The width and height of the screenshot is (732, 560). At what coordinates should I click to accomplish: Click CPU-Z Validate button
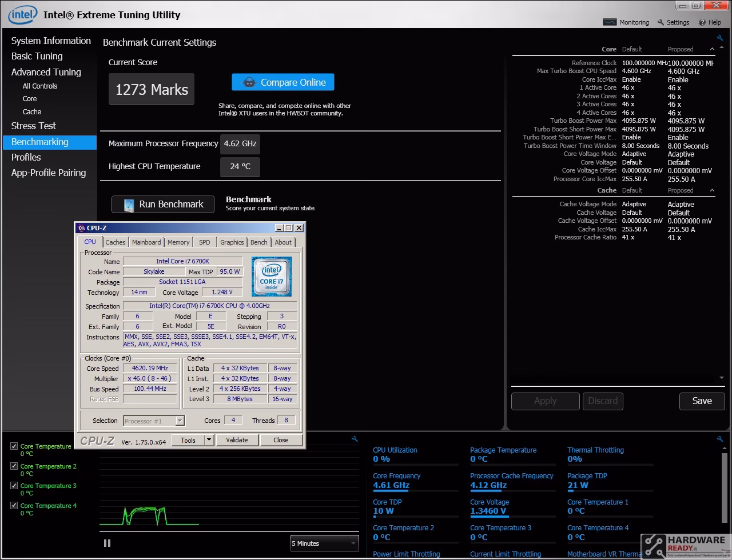(x=237, y=440)
